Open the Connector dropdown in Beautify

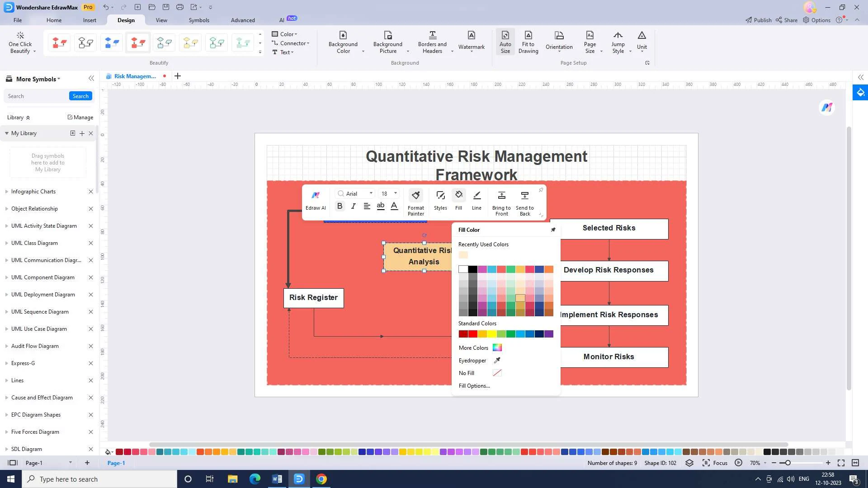coord(293,43)
